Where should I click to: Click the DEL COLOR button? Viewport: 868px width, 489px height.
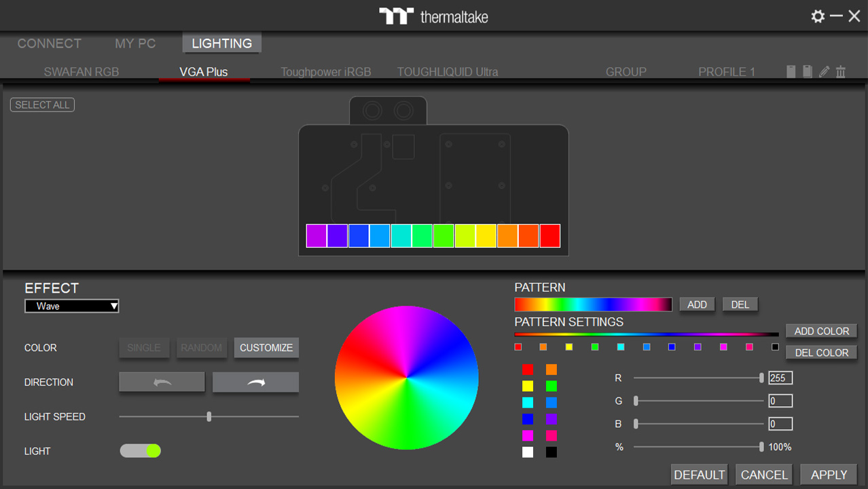click(822, 353)
